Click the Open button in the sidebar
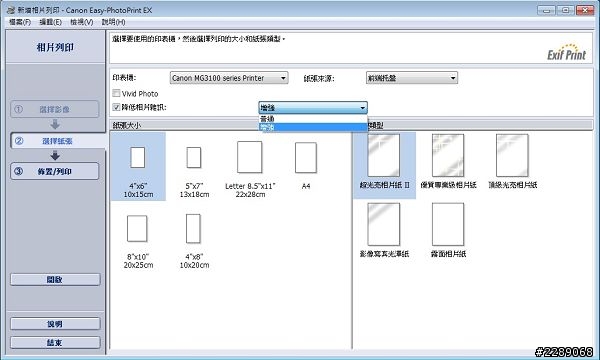 (55, 279)
